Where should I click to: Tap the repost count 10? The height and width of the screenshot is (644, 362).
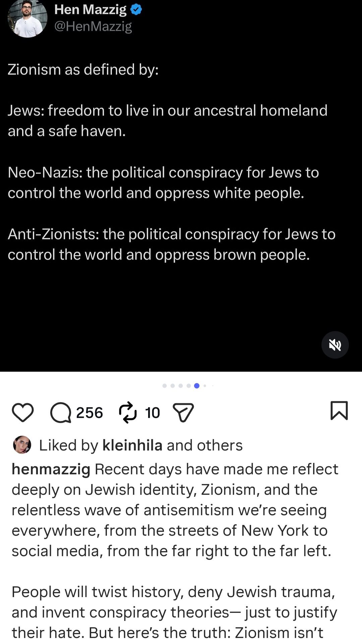click(153, 413)
